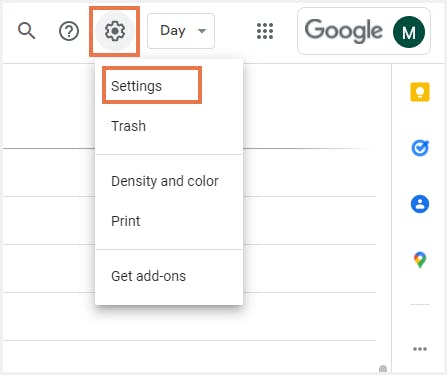Open Google Keep in side panel

point(420,92)
